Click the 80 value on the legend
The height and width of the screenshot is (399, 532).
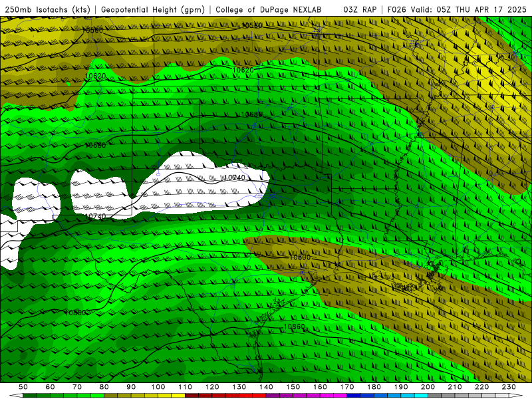coord(104,387)
